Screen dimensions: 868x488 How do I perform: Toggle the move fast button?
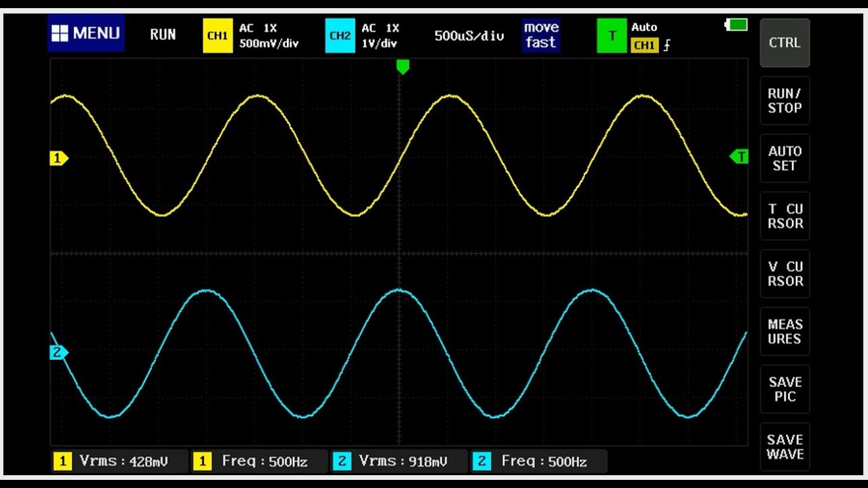coord(541,35)
